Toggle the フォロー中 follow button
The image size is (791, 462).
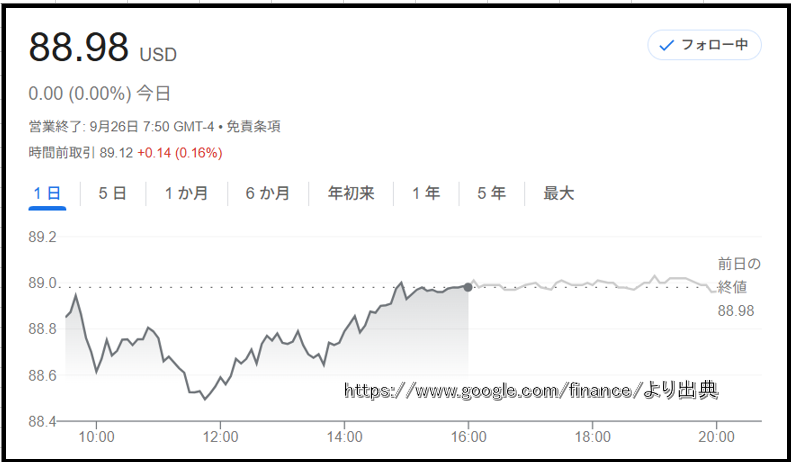coord(704,45)
